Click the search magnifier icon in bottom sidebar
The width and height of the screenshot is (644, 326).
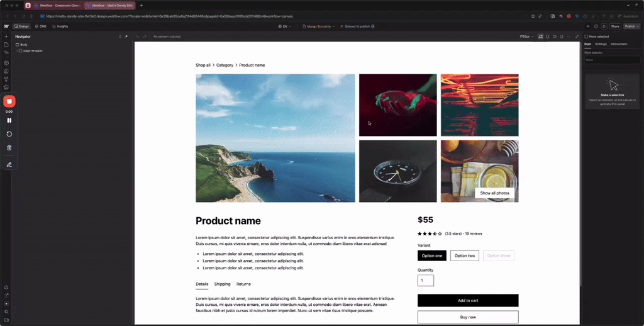pyautogui.click(x=6, y=312)
